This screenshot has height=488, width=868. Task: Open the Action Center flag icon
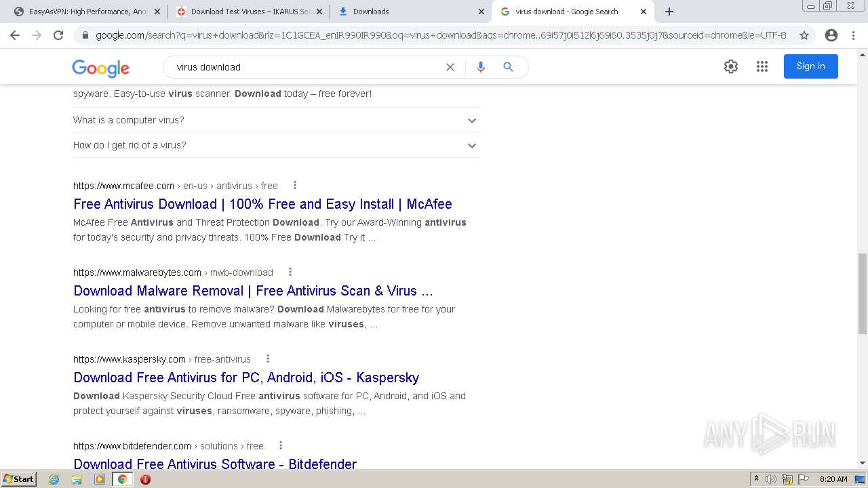[x=804, y=479]
